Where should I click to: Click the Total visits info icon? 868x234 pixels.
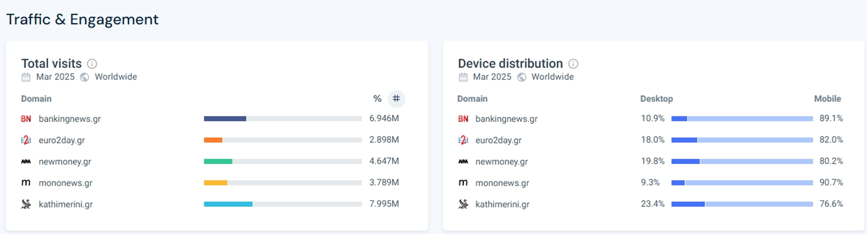click(x=92, y=64)
